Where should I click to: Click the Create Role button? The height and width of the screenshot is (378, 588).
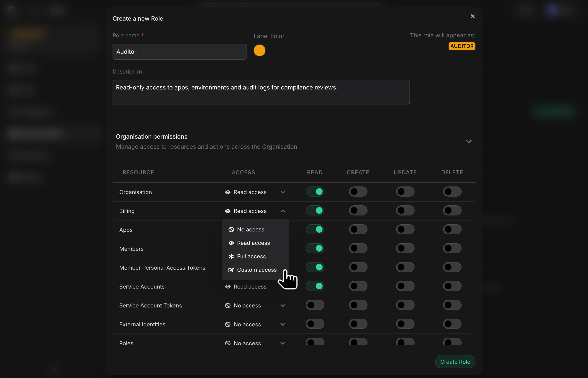pyautogui.click(x=455, y=362)
